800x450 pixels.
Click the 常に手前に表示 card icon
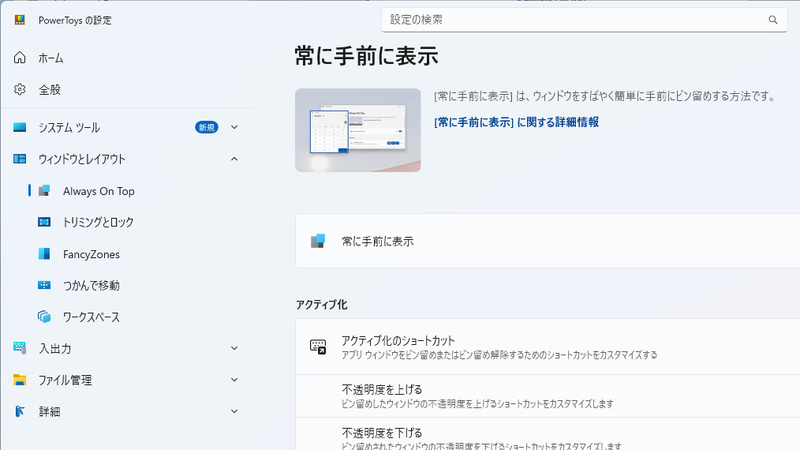tap(318, 241)
